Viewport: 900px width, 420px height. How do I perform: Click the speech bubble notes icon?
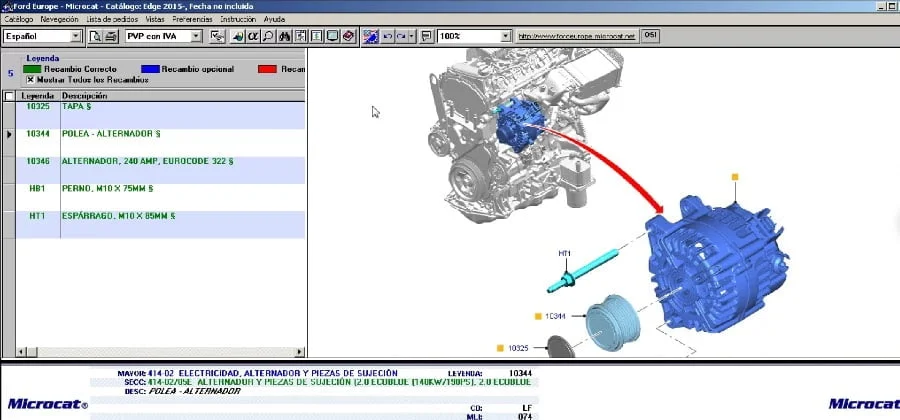tap(426, 36)
